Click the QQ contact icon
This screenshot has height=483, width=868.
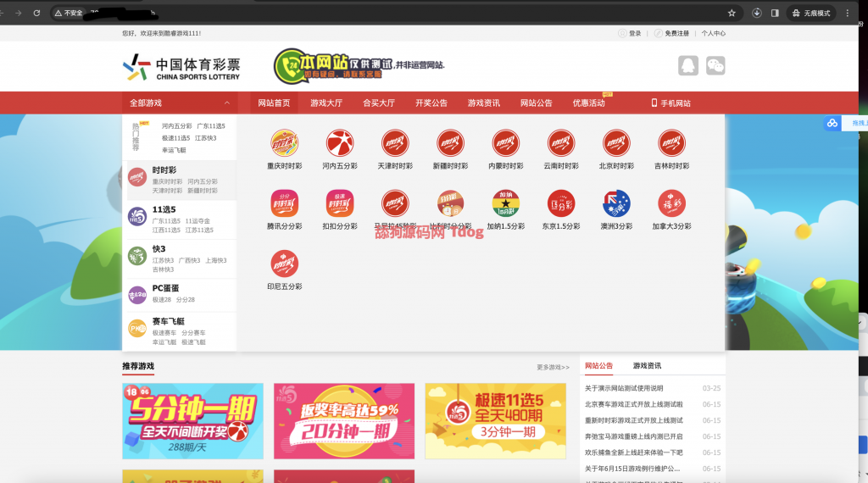click(x=687, y=65)
